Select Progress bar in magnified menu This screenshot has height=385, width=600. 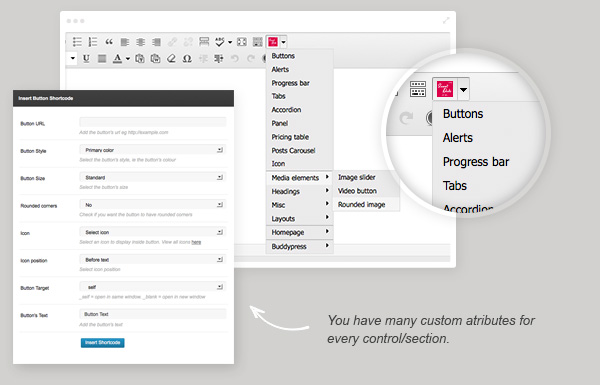pyautogui.click(x=476, y=162)
